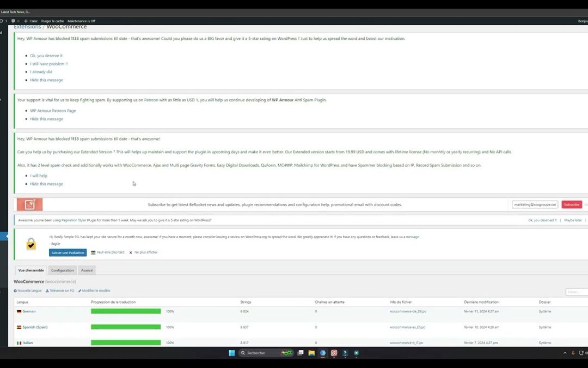Screen dimensions: 588x368
Task: Click the round teal app icon in taskbar
Action: pyautogui.click(x=356, y=353)
